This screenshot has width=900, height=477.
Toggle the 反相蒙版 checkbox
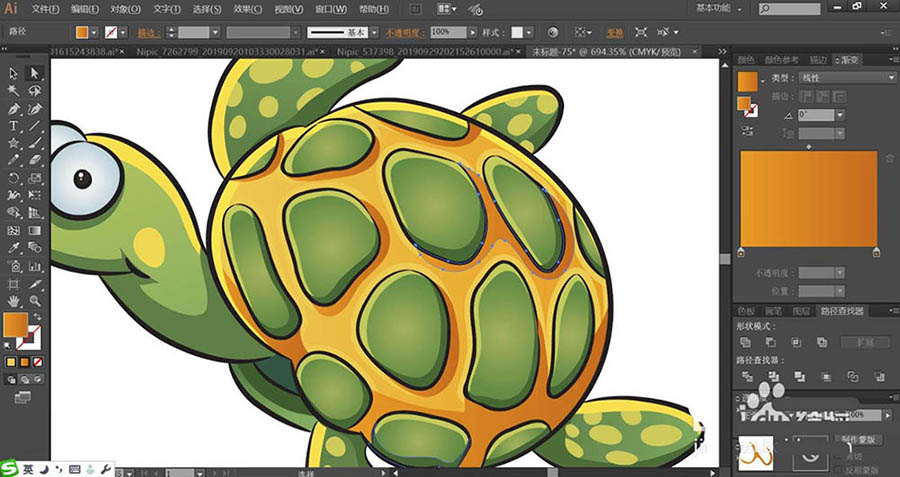838,469
